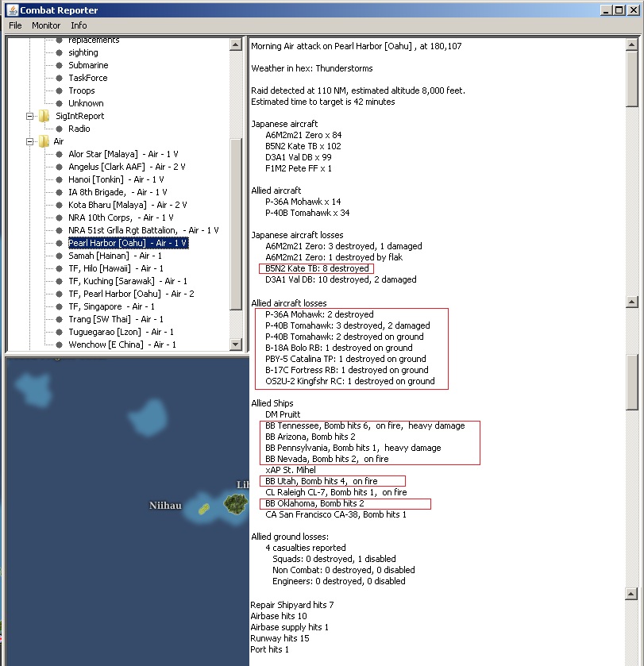Click tree panel scroll up arrow
644x666 pixels.
tap(236, 44)
